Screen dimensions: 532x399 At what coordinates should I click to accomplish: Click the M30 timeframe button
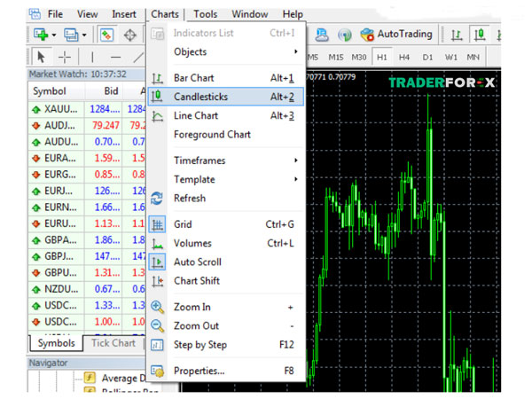(358, 58)
